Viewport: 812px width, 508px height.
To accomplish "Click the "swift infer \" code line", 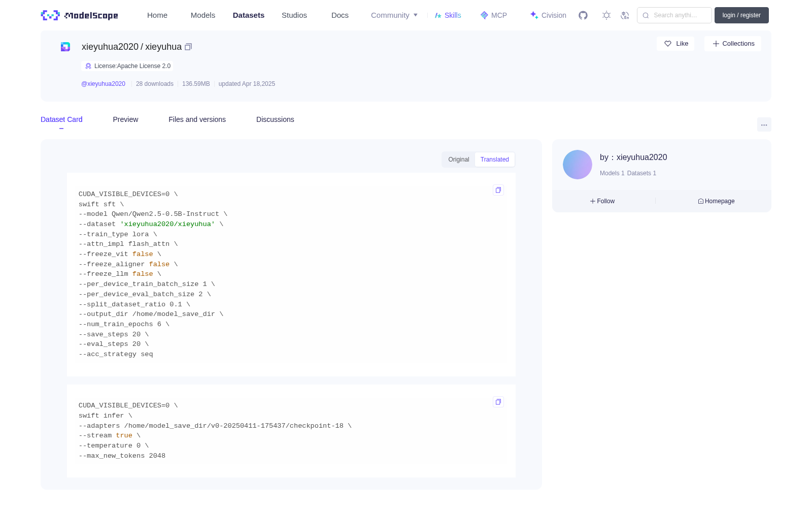I will point(105,416).
